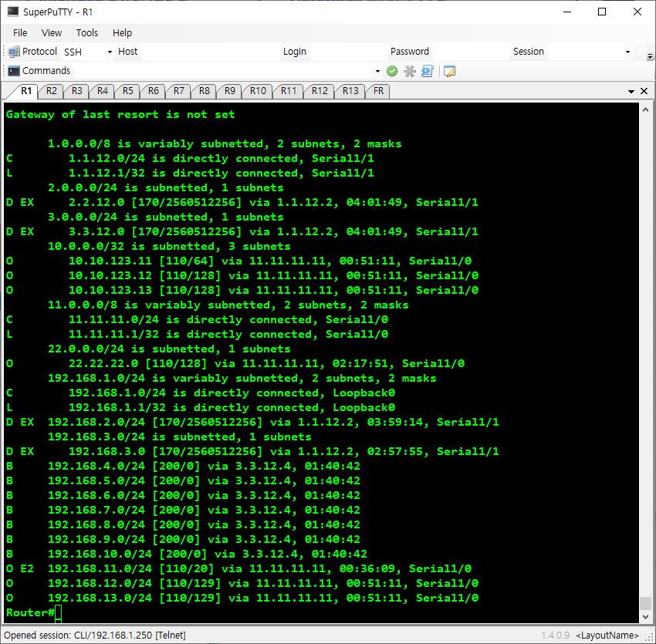Click the 'Opened session' status bar text
Screen dimensions: 656x644
pyautogui.click(x=95, y=636)
